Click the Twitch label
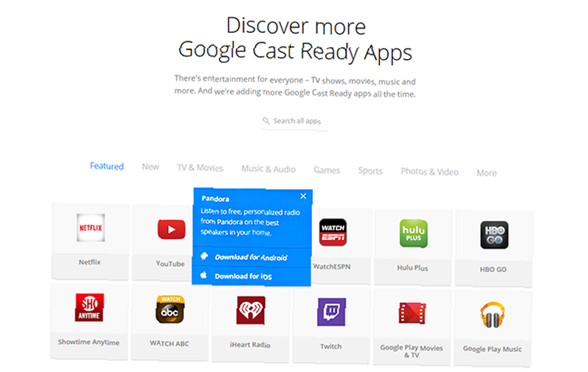588x372 pixels. coord(330,346)
